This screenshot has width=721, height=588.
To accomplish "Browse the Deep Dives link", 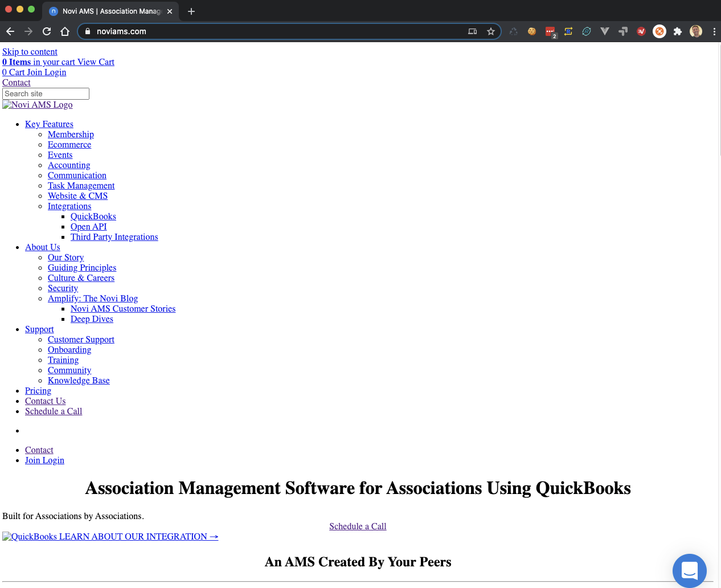I will tap(92, 319).
